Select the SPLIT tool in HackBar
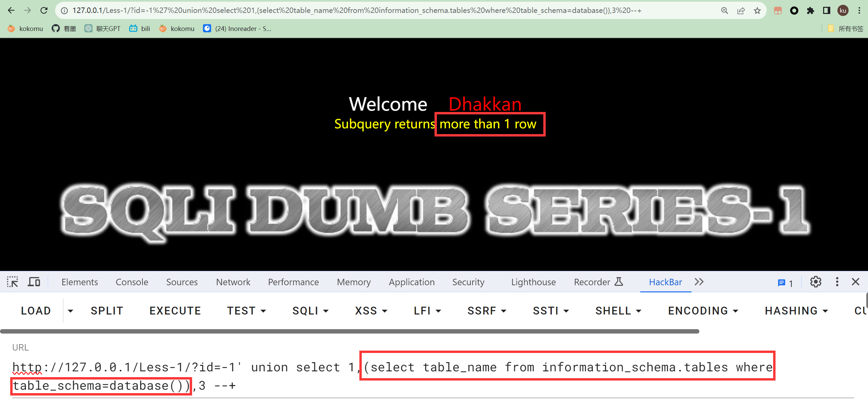 107,310
